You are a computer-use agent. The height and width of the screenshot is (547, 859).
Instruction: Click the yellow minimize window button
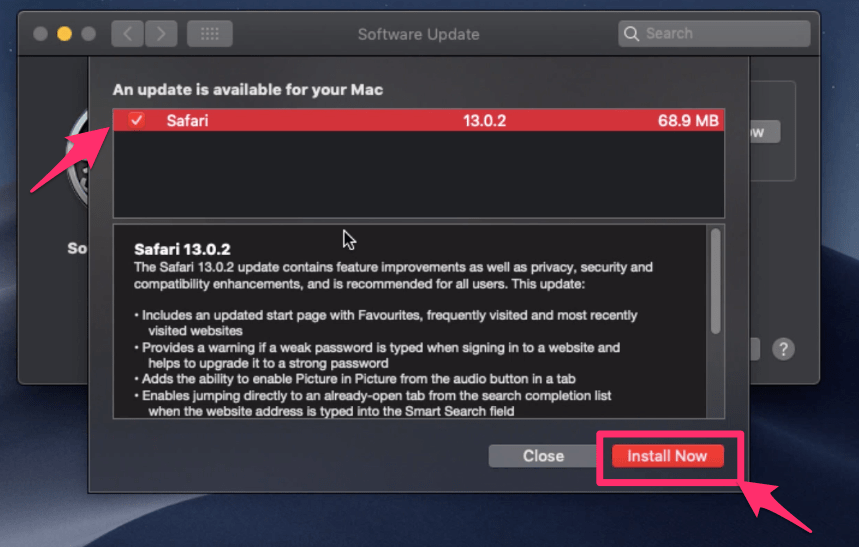[65, 33]
